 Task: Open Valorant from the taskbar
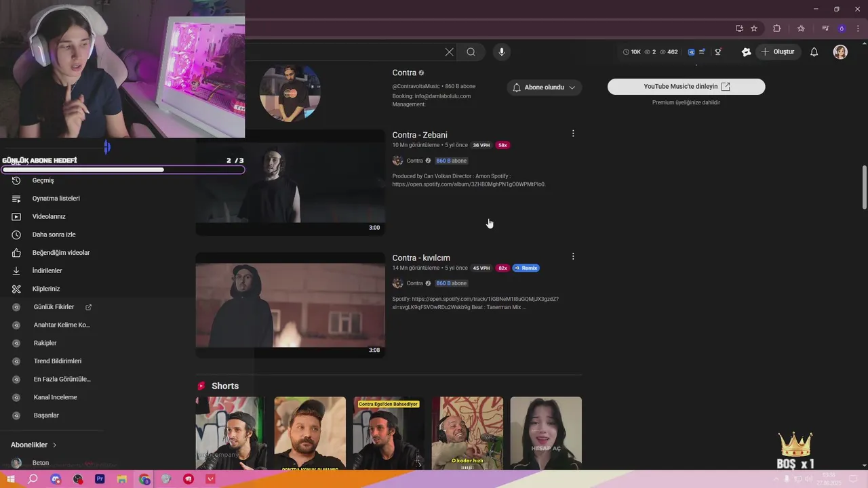point(211,479)
